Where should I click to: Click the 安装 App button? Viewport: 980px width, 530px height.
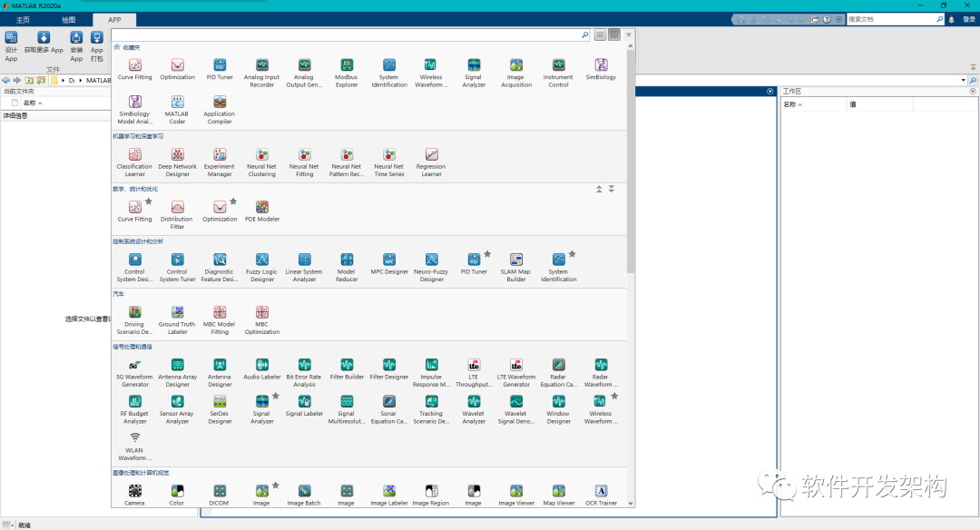76,47
